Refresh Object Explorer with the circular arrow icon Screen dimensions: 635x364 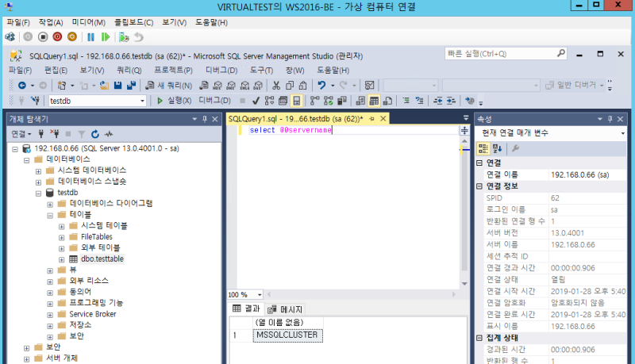pyautogui.click(x=95, y=134)
